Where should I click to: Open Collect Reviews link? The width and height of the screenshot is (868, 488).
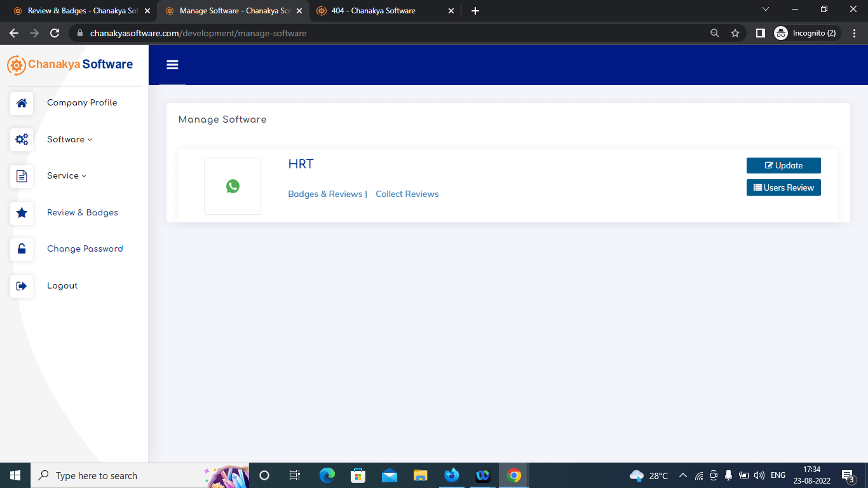[407, 194]
